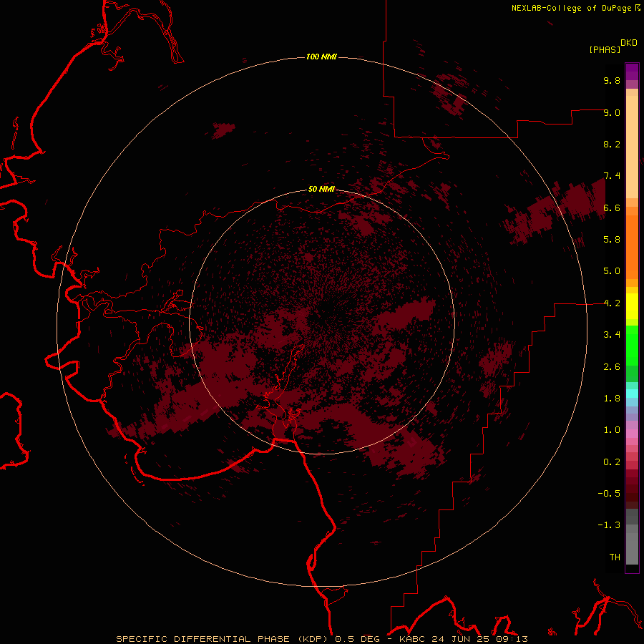The height and width of the screenshot is (644, 644).
Task: Click the 5.8 scale value
Action: [612, 240]
